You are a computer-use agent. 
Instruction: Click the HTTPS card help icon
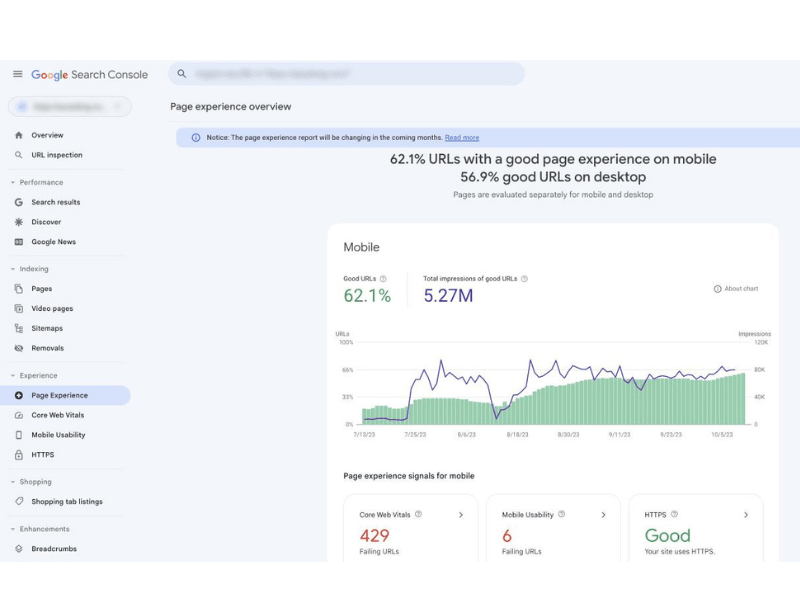tap(674, 514)
